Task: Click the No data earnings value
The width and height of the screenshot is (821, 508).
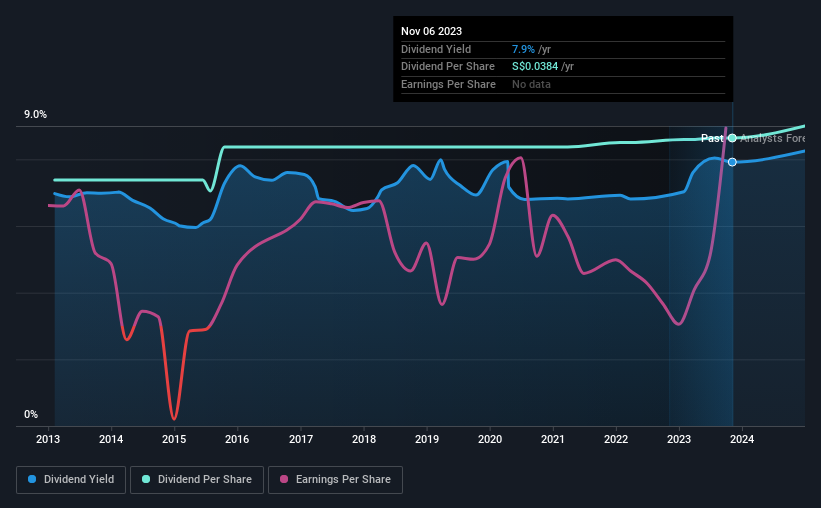Action: click(531, 84)
